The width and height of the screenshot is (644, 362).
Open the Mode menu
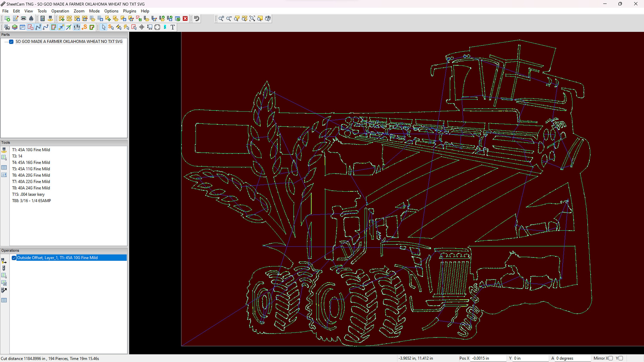(94, 11)
